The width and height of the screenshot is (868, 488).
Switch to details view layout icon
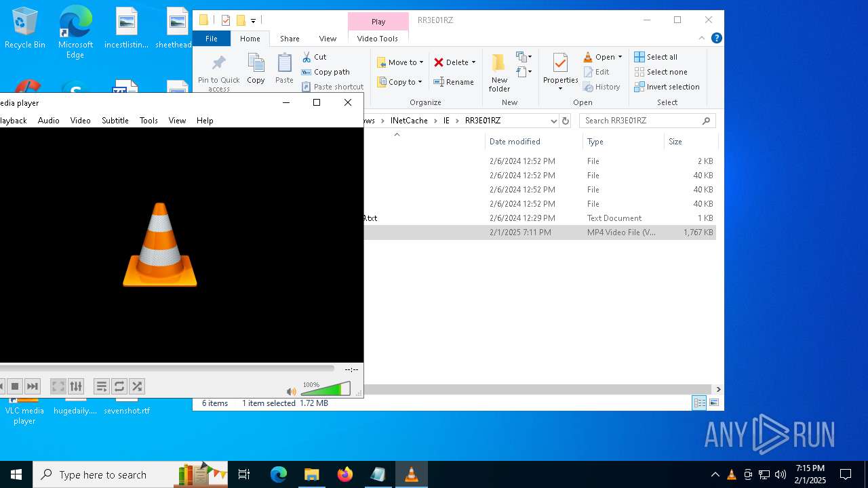[699, 403]
